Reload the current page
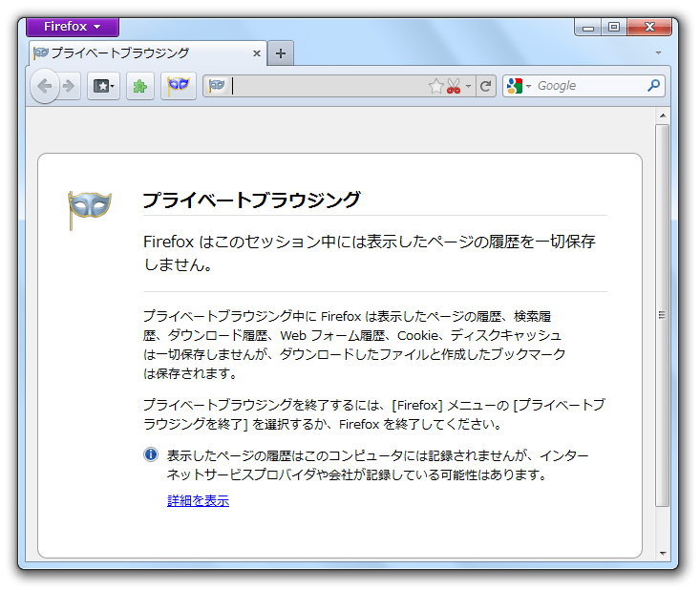700x590 pixels. tap(486, 86)
